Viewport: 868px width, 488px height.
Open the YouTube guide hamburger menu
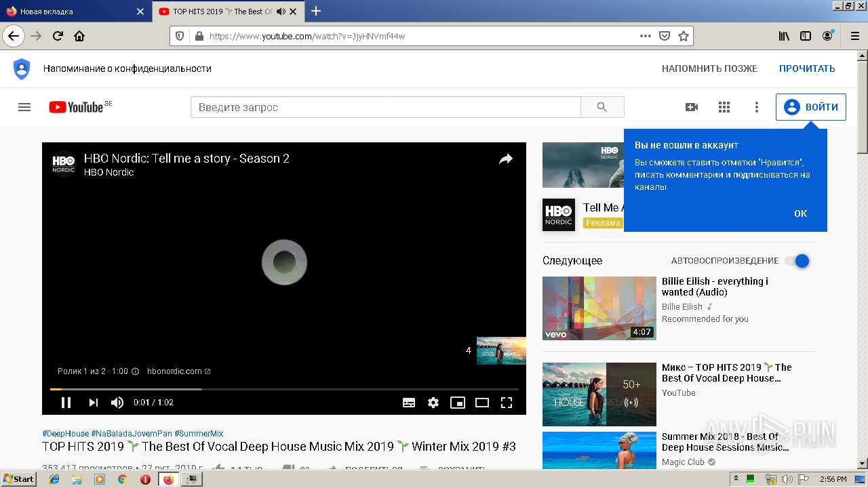click(24, 107)
